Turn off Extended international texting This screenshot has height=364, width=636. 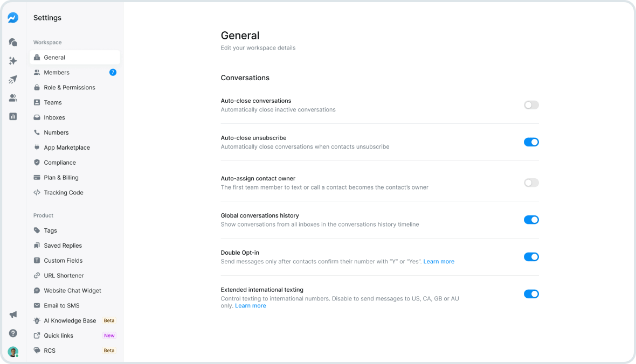coord(531,294)
